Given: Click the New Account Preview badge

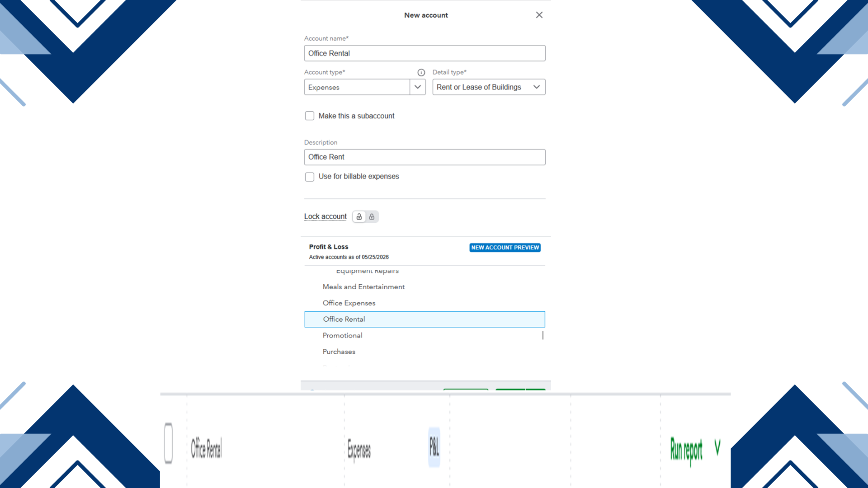Looking at the screenshot, I should click(505, 248).
